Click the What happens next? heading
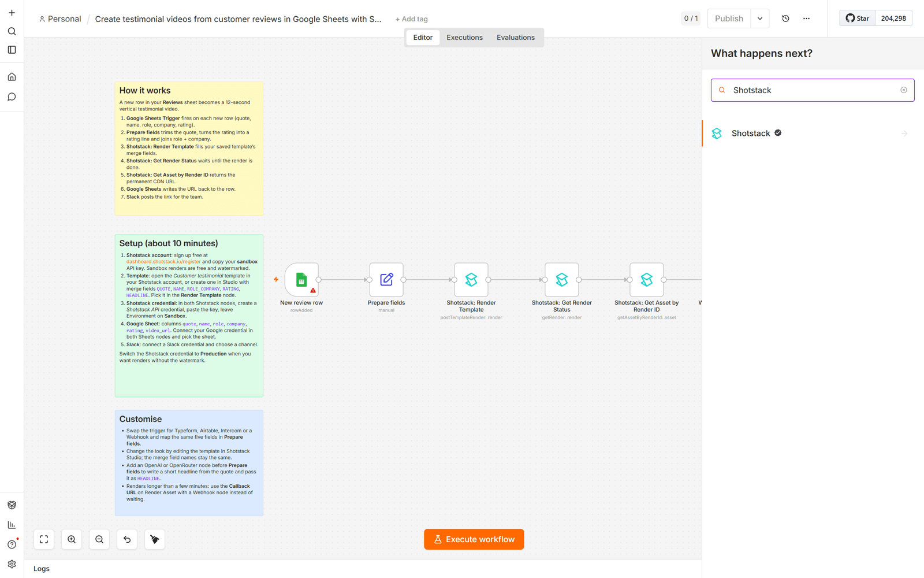Image resolution: width=924 pixels, height=578 pixels. pyautogui.click(x=762, y=54)
